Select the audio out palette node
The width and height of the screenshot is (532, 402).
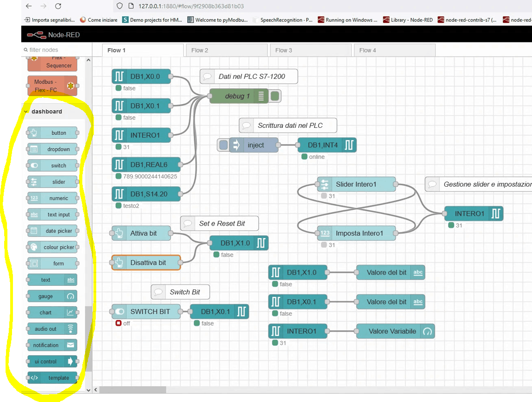tap(52, 329)
